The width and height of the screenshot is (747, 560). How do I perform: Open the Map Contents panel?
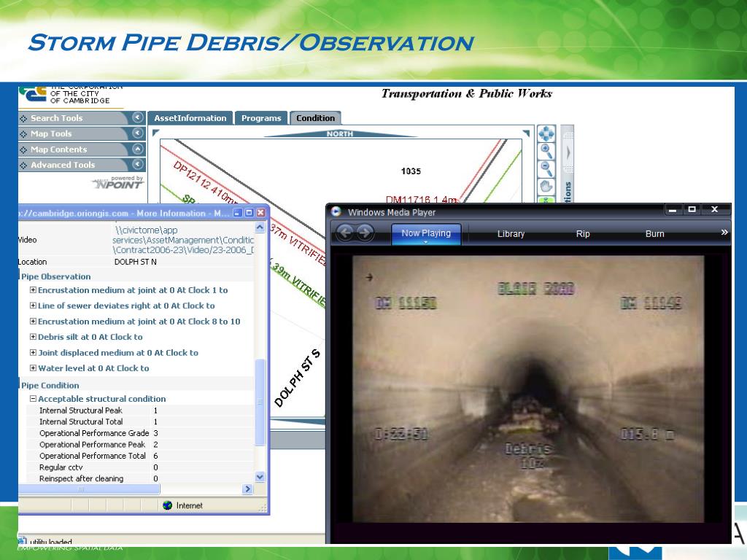(x=82, y=149)
